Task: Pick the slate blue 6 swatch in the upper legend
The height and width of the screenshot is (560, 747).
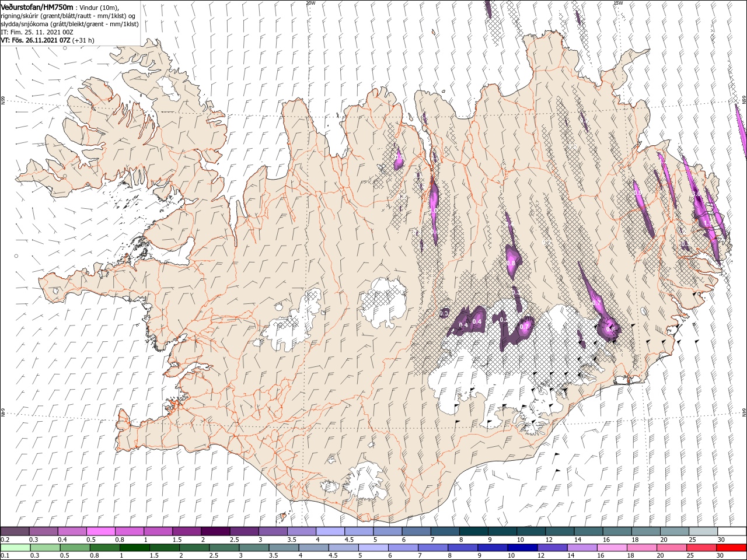Action: [x=416, y=531]
